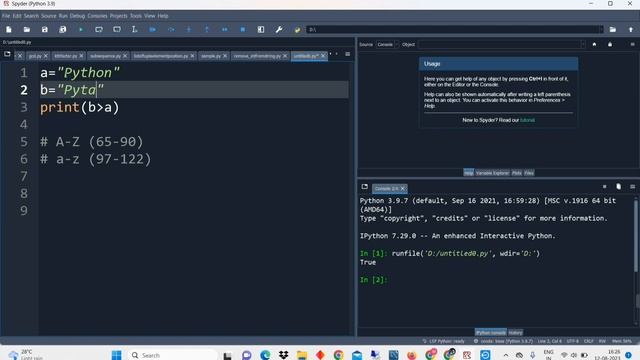The width and height of the screenshot is (640, 360).
Task: Switch to the Variable Explorer tab
Action: 492,173
